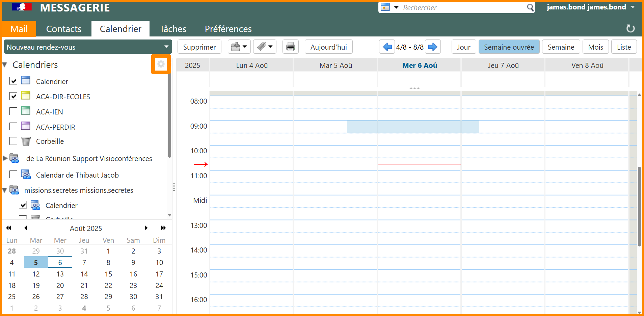
Task: Go to previous month in mini calendar
Action: click(26, 228)
